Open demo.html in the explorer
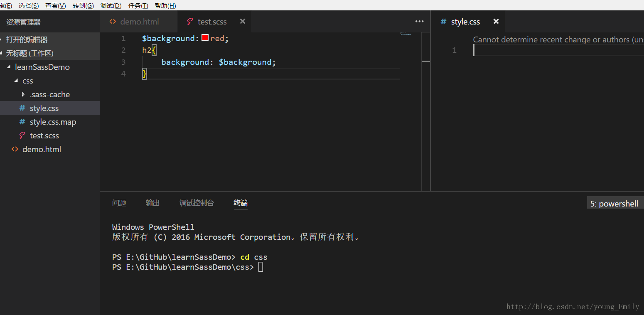Viewport: 644px width, 315px height. (50, 149)
